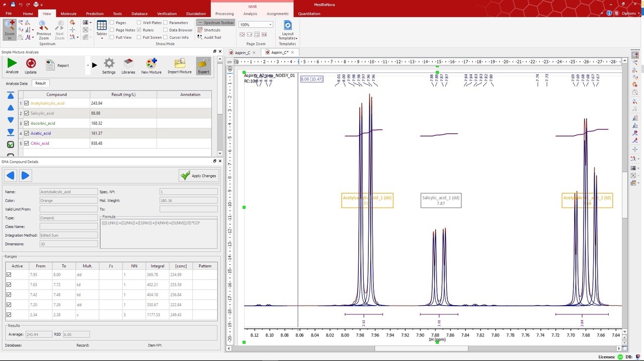The image size is (644, 361).
Task: Switch to the Home ribbon tab
Action: [x=28, y=14]
